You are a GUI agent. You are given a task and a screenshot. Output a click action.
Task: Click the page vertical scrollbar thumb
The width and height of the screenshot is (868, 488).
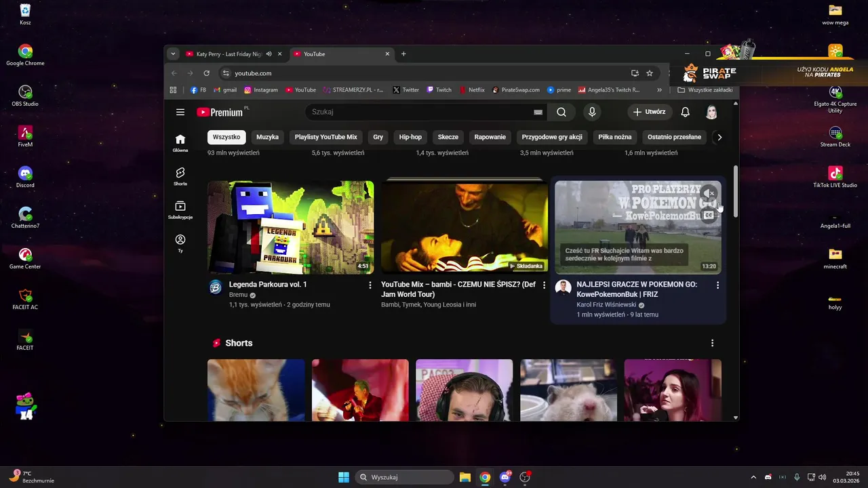pyautogui.click(x=735, y=191)
